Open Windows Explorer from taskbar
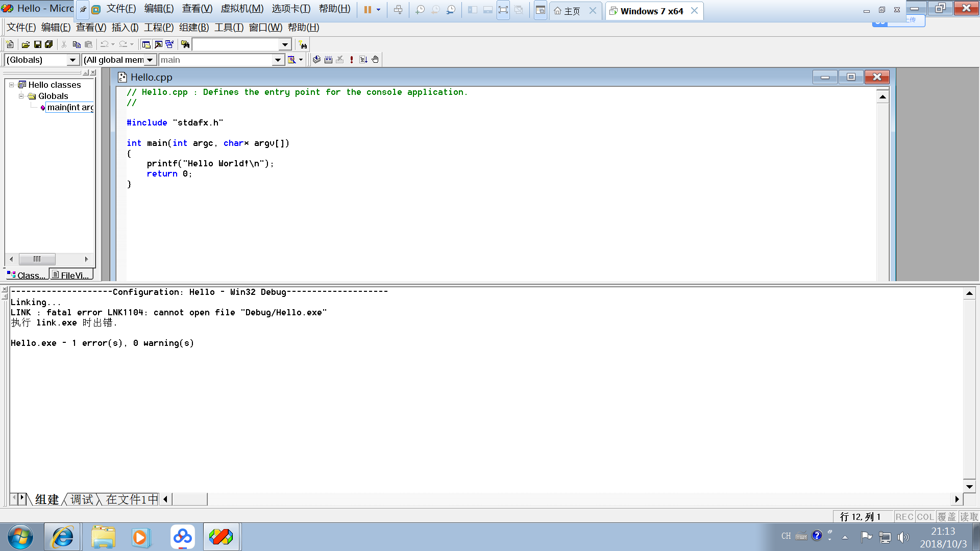This screenshot has height=551, width=980. pyautogui.click(x=103, y=537)
